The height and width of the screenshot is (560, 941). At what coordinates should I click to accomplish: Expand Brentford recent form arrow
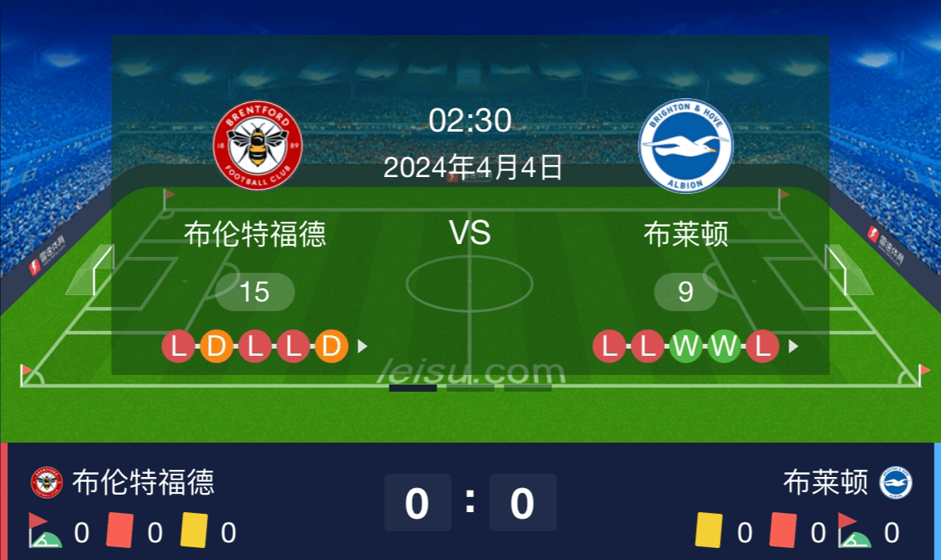[362, 346]
